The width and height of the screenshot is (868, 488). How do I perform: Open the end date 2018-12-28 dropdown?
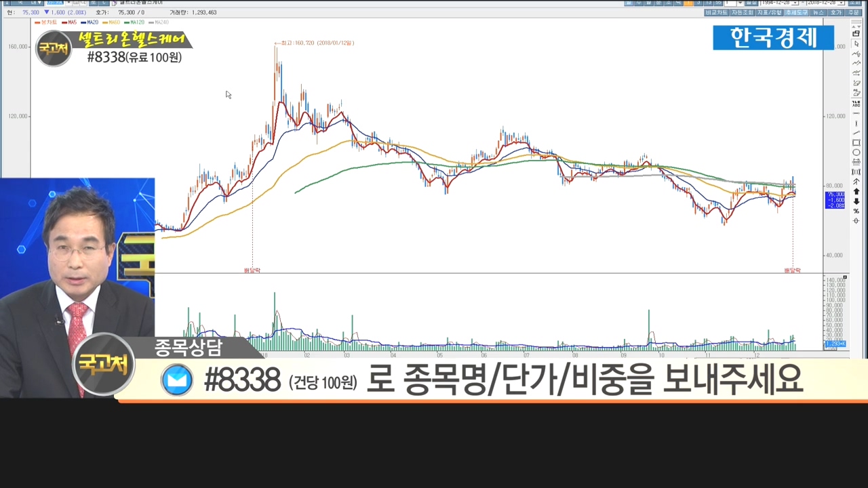pos(842,3)
